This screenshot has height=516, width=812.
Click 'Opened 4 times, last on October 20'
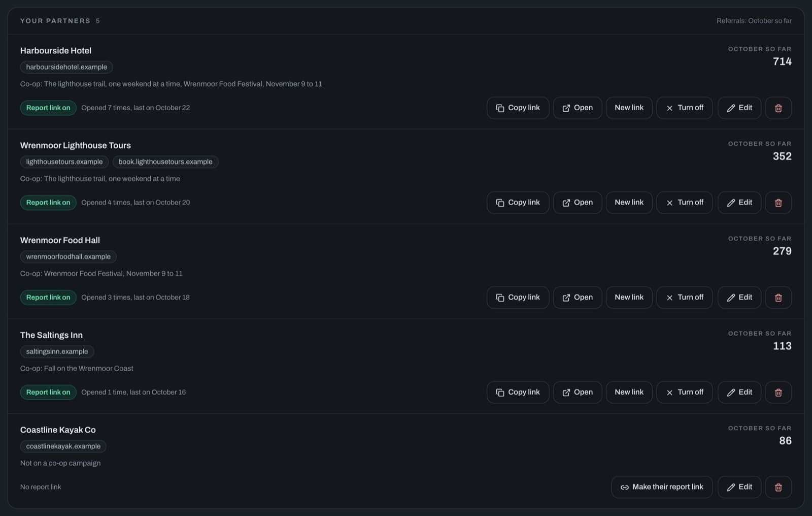(x=136, y=203)
